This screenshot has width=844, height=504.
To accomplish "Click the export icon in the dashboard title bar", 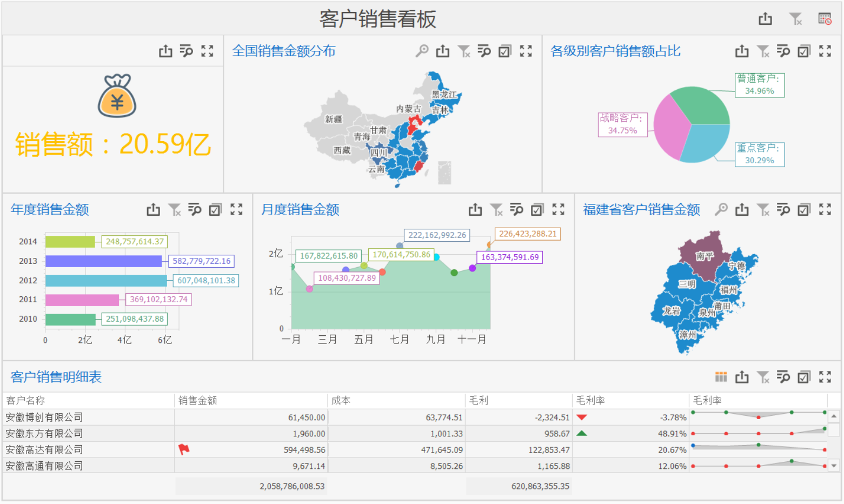I will [x=765, y=19].
